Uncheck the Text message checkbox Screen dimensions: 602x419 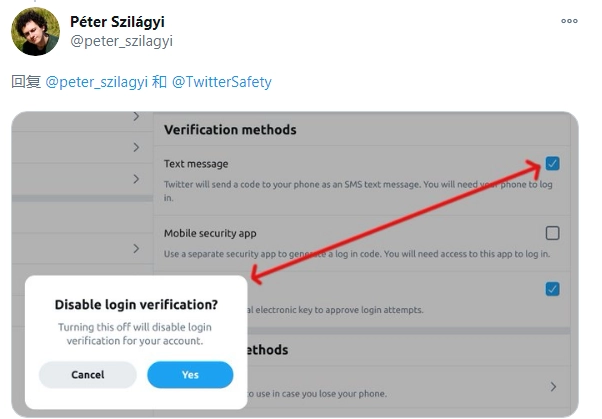[552, 163]
